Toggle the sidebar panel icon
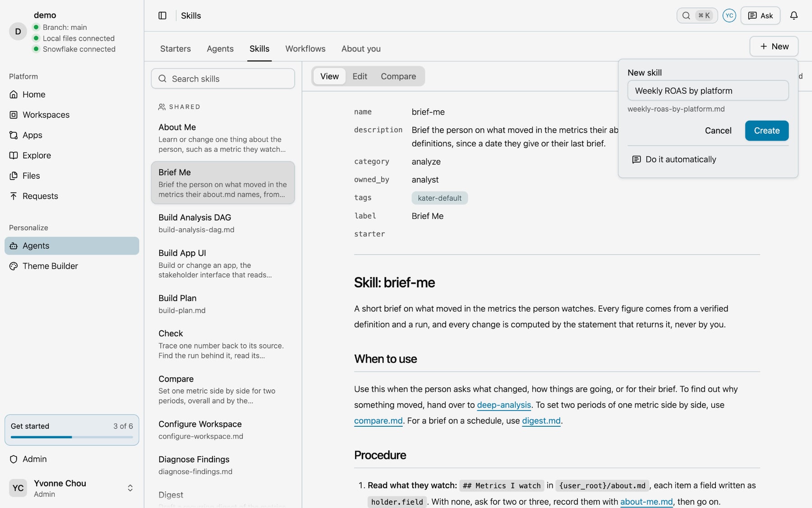Screen dimensions: 812x508 (162, 15)
